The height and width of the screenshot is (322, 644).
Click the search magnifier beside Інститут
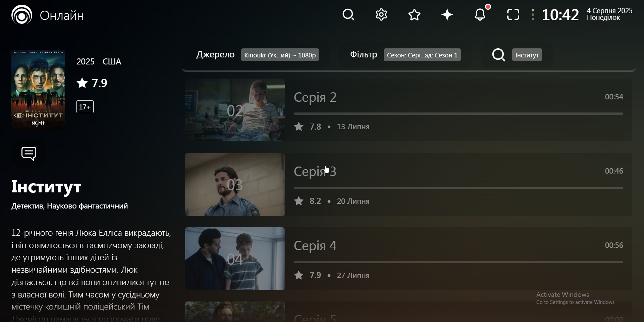499,55
